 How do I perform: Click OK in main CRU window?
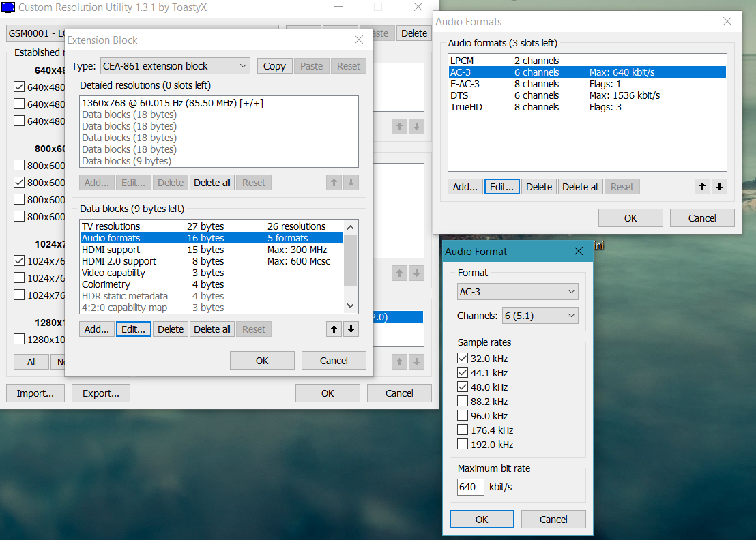coord(328,393)
